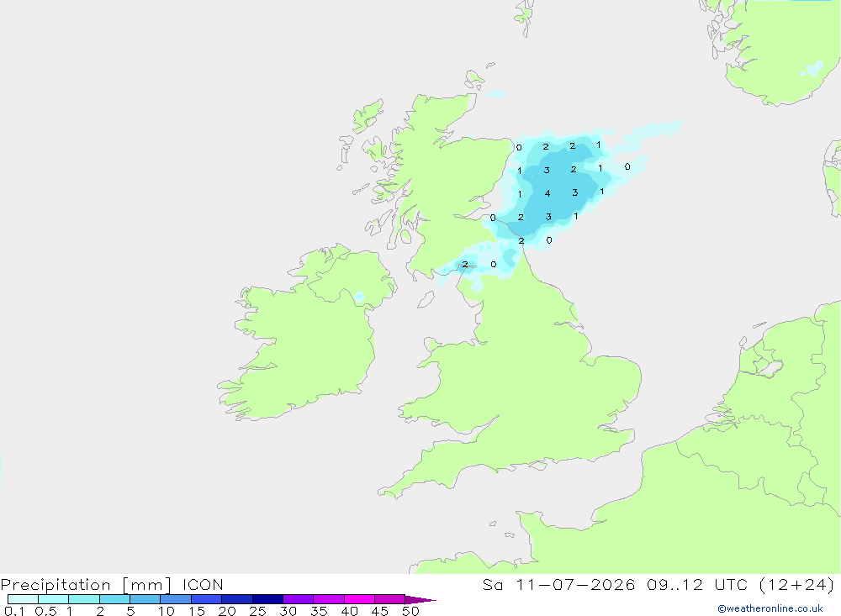This screenshot has height=616, width=841.
Task: Click the legend scale label '25'
Action: [257, 611]
